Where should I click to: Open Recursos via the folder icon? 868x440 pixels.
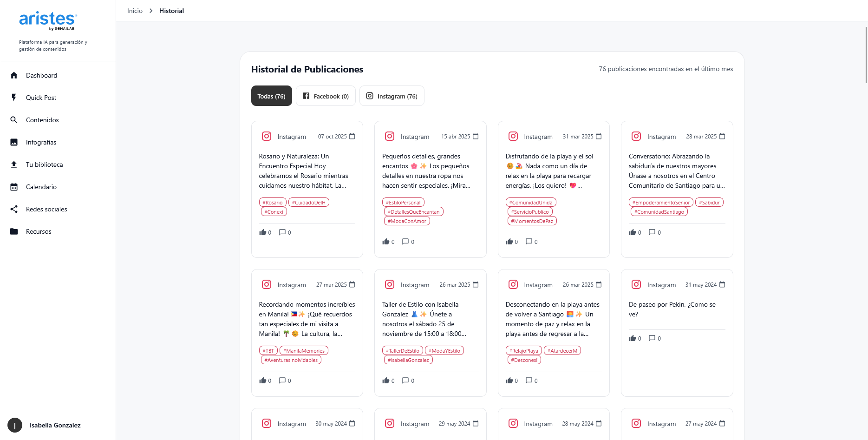[14, 231]
